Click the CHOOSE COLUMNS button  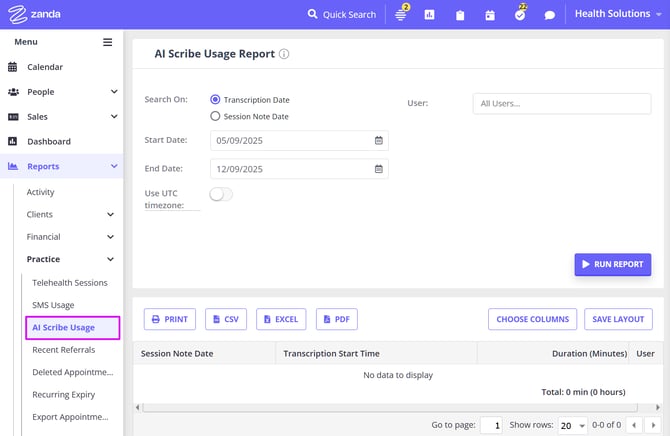532,319
